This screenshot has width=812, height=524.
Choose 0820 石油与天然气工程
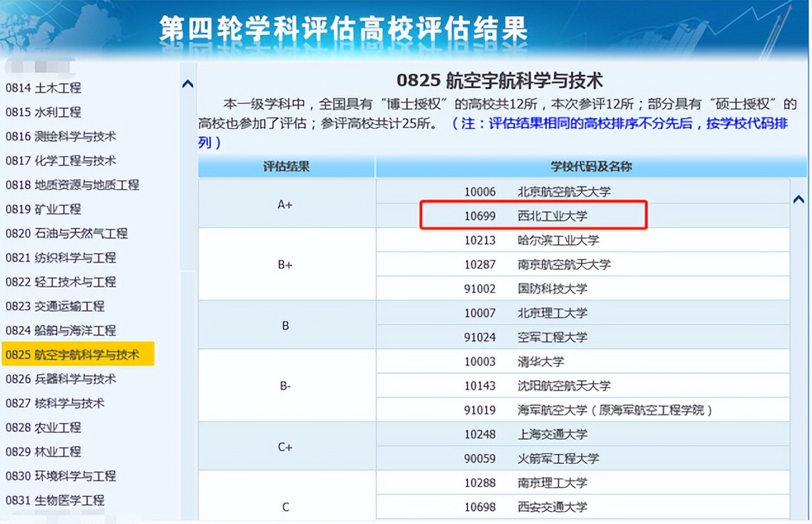tap(67, 233)
